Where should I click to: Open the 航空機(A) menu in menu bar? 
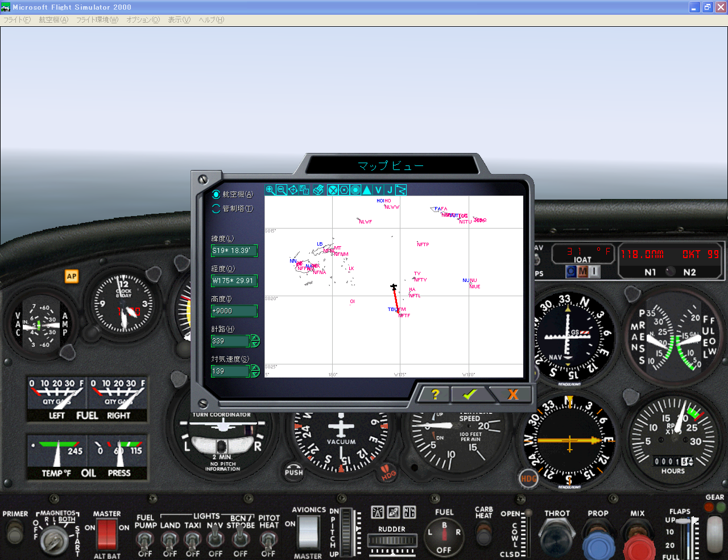[x=53, y=20]
